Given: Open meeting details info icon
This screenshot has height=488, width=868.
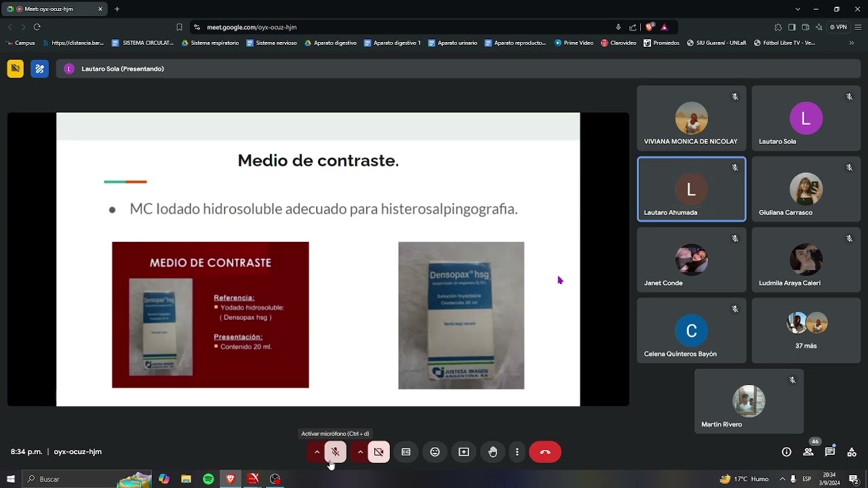Looking at the screenshot, I should pos(787,452).
